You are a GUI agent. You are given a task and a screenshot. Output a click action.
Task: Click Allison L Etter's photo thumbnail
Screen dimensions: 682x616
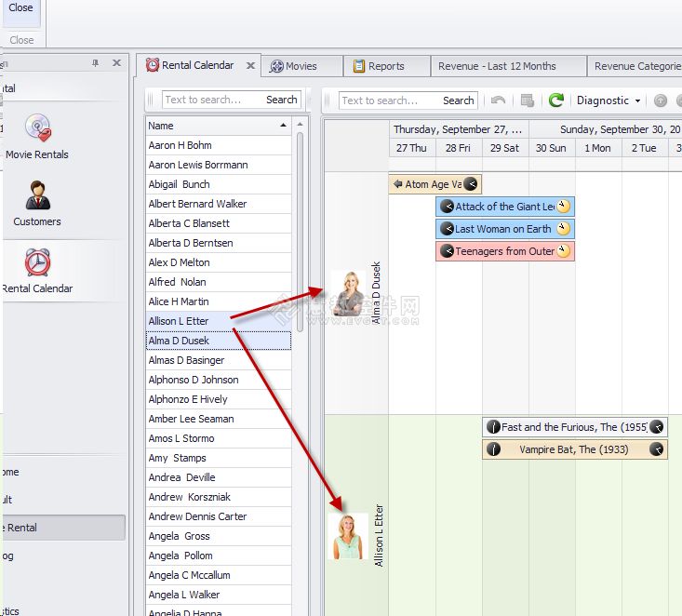tap(348, 536)
